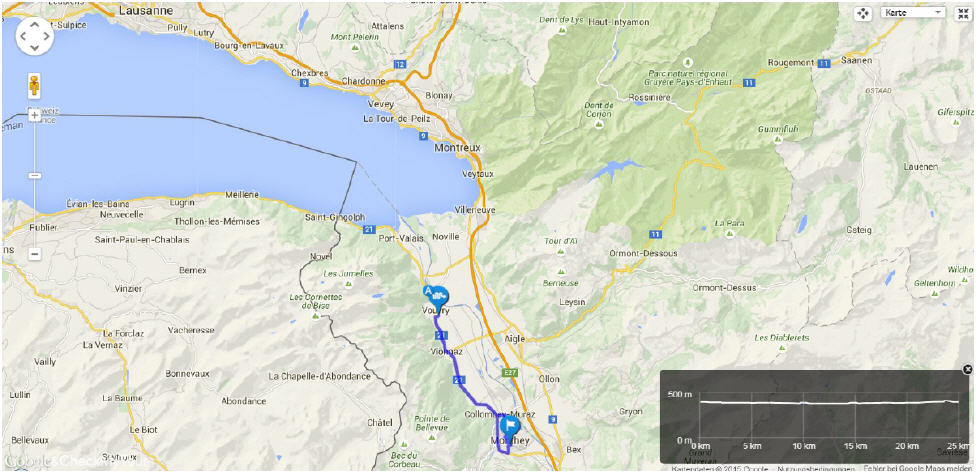Click the elevation profile line at 10 km
This screenshot has height=473, width=976.
coord(804,402)
